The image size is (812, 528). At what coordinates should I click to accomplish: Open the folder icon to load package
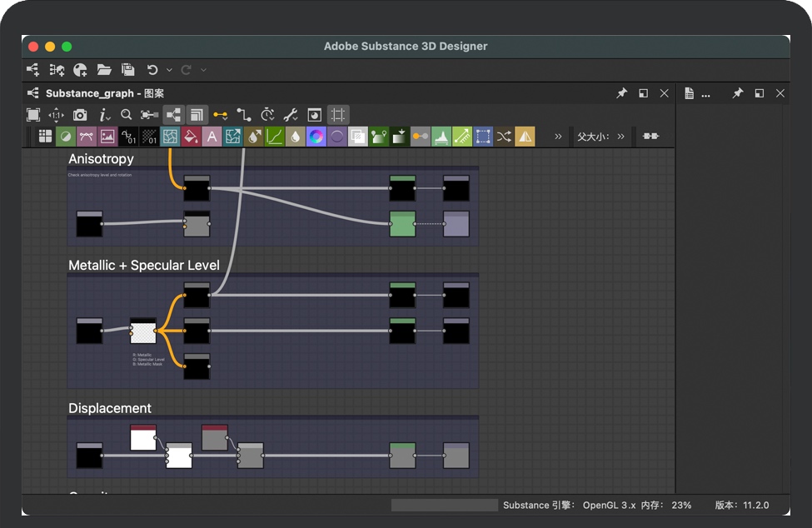(x=104, y=70)
